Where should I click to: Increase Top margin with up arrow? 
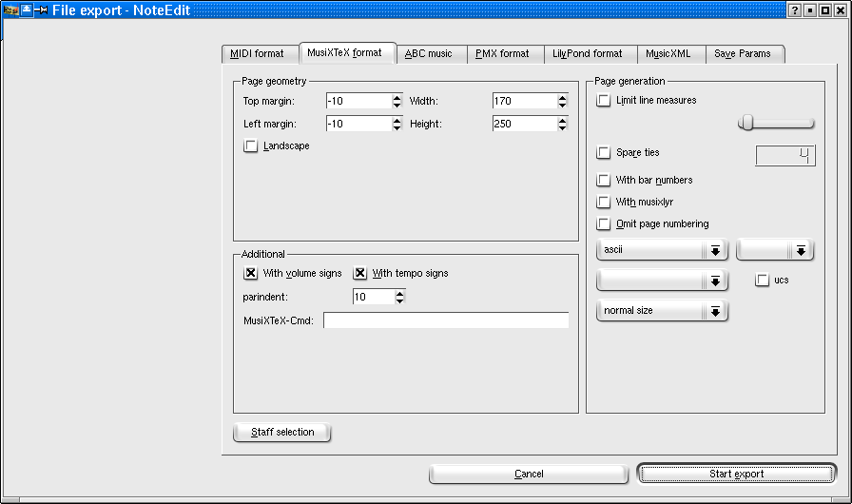[397, 98]
